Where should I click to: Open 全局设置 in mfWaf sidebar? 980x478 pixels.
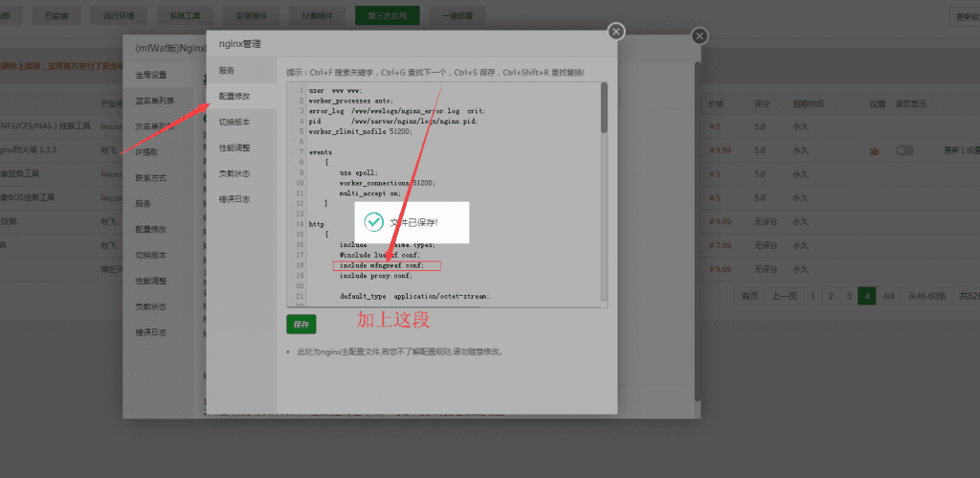[150, 75]
